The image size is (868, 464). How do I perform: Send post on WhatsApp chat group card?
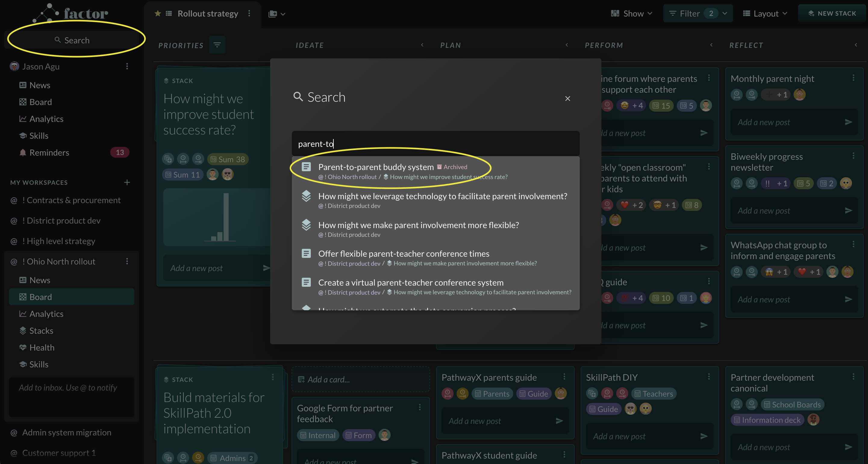point(848,299)
